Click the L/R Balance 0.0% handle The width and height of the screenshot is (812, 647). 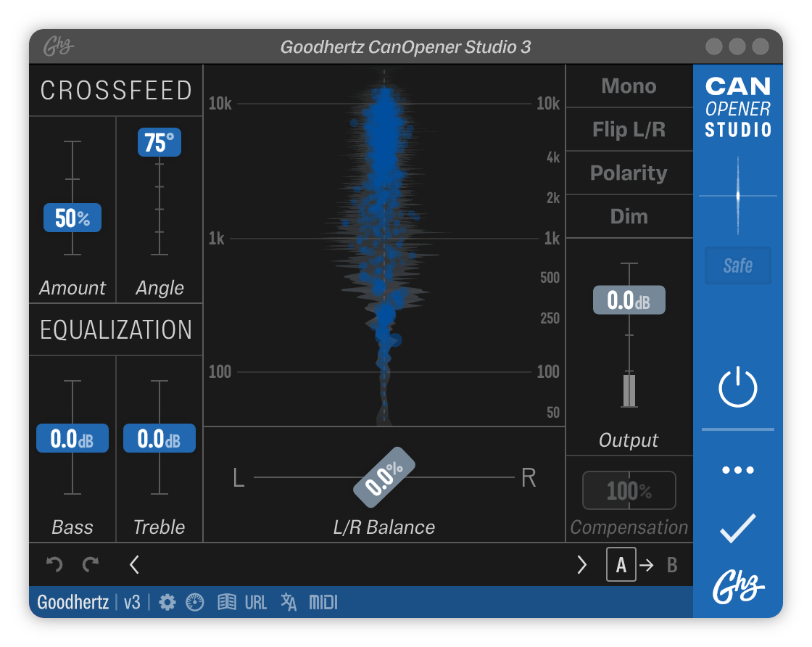pyautogui.click(x=384, y=477)
